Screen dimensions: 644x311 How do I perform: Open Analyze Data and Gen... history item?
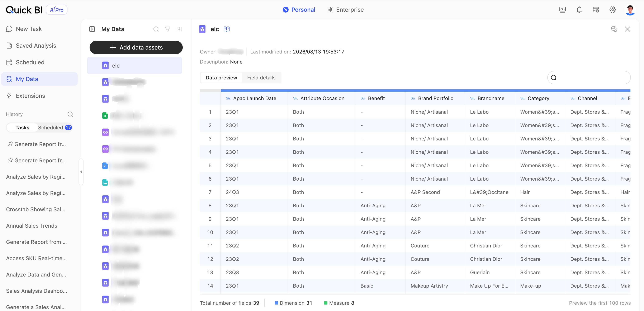(36, 275)
